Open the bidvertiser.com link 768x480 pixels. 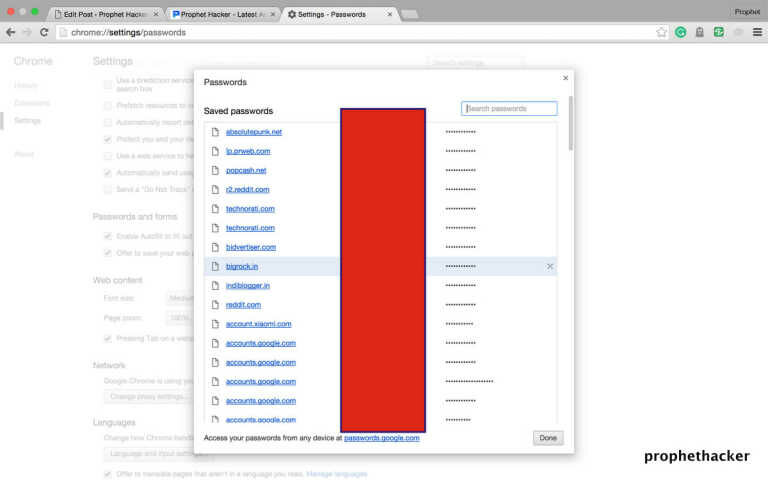point(251,247)
